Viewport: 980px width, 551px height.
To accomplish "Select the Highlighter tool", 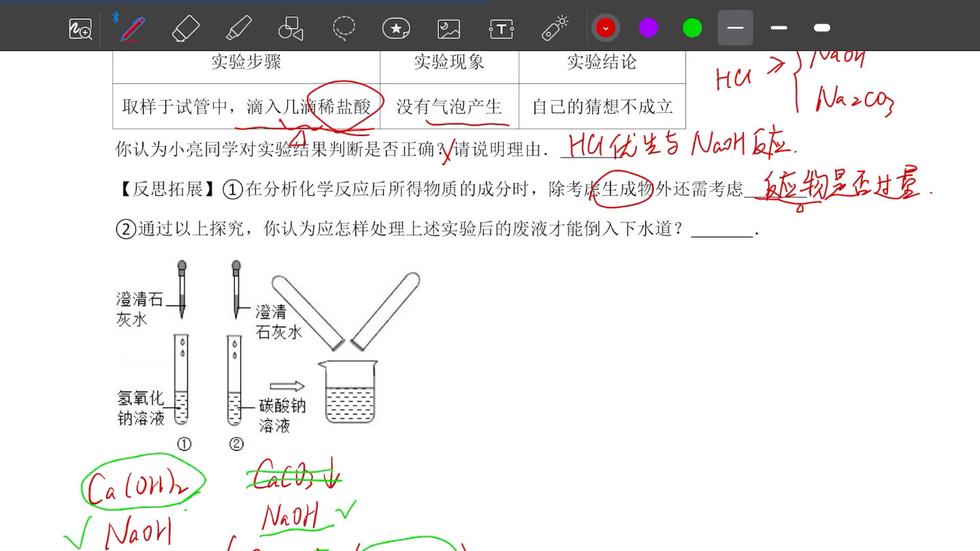I will pyautogui.click(x=239, y=29).
